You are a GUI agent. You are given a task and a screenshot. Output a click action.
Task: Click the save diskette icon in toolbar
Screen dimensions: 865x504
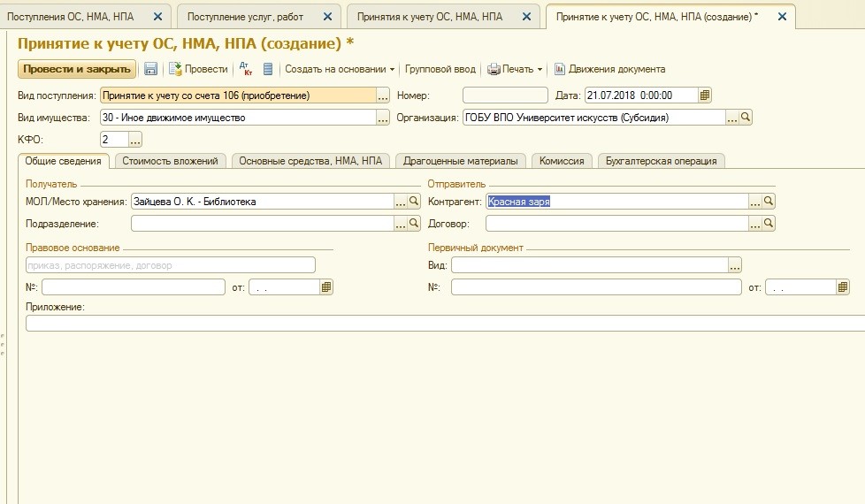pyautogui.click(x=150, y=69)
